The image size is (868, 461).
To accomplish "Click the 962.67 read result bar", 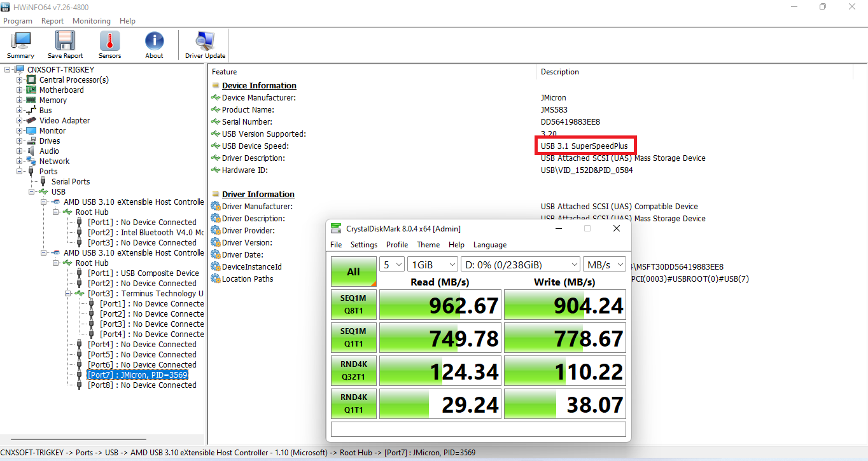I will (x=440, y=305).
